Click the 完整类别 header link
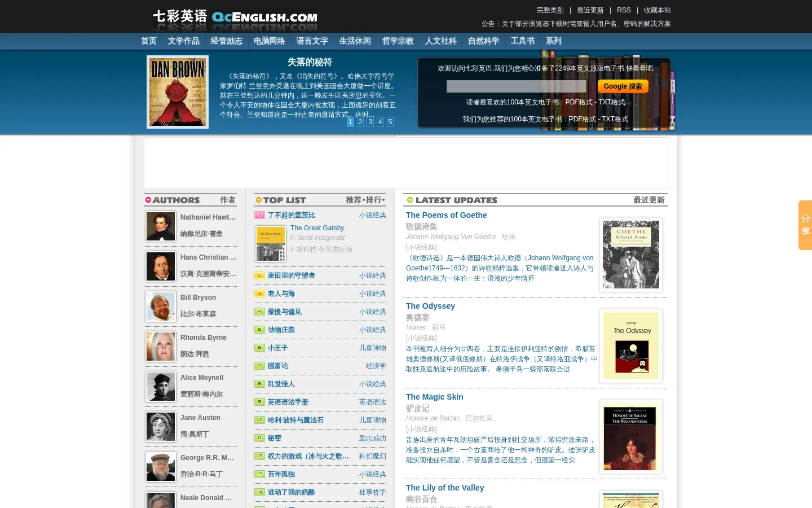Viewport: 812px width, 508px height. coord(550,10)
